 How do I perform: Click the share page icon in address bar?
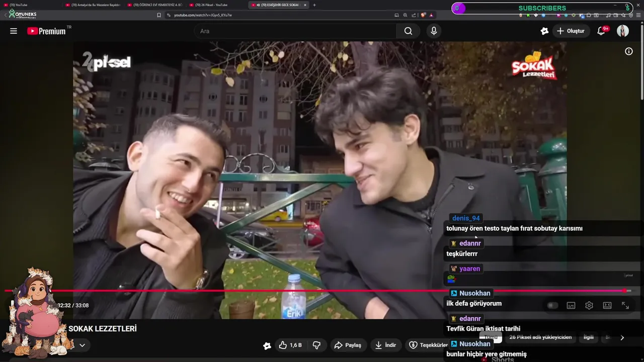[x=414, y=15]
